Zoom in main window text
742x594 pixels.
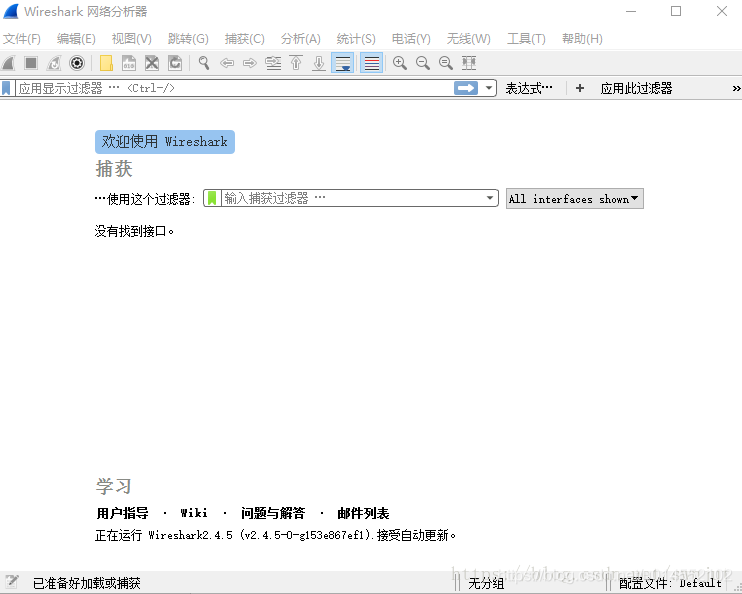(x=400, y=63)
